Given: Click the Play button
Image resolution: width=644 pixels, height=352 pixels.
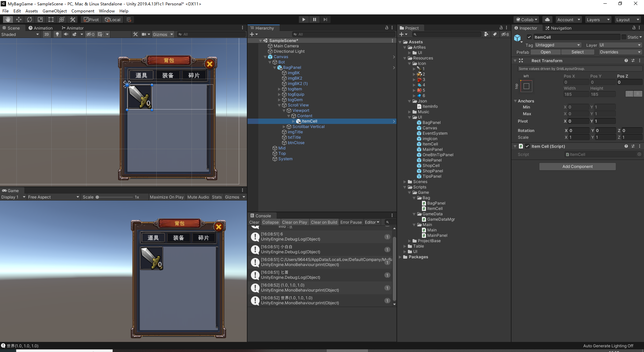Looking at the screenshot, I should (x=304, y=19).
